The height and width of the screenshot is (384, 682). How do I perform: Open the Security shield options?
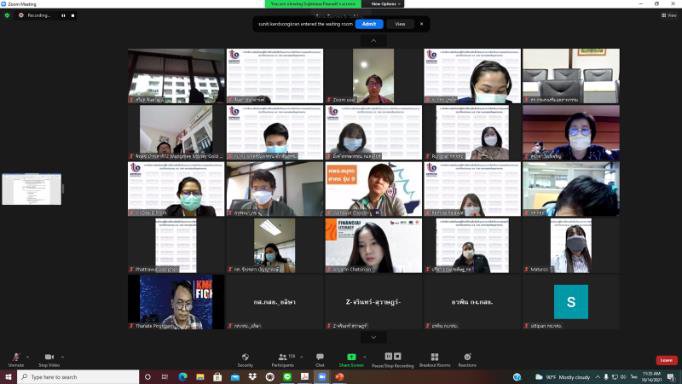tap(245, 359)
